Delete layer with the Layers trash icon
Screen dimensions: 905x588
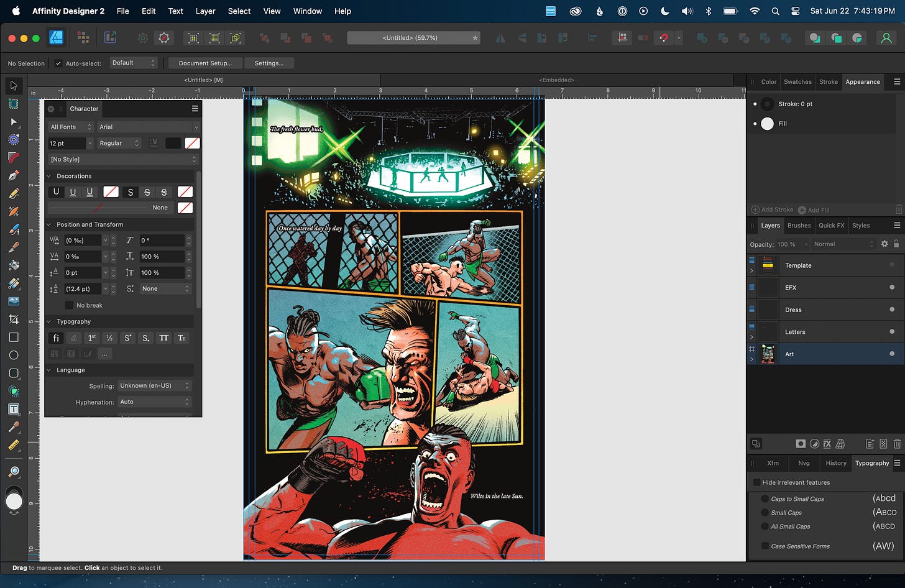click(897, 444)
